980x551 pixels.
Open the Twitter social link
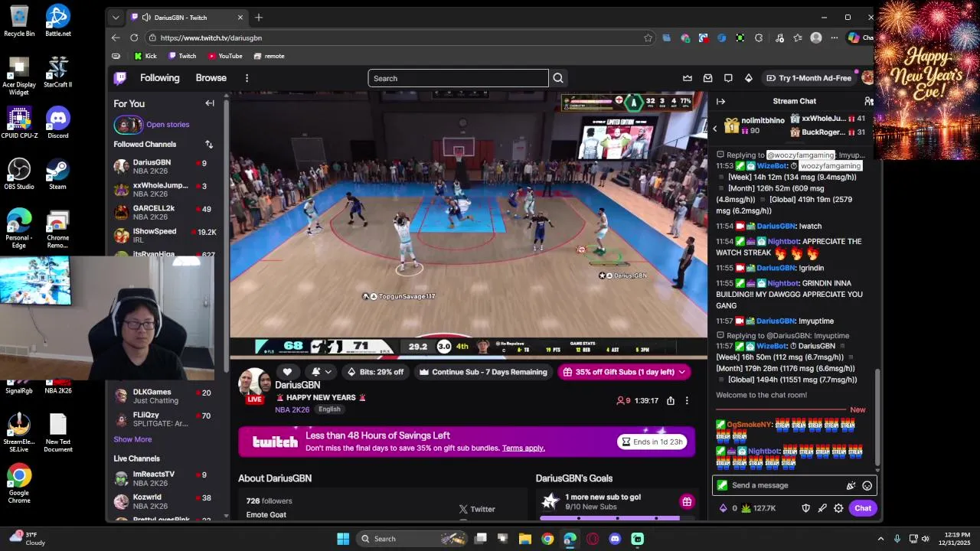point(476,509)
